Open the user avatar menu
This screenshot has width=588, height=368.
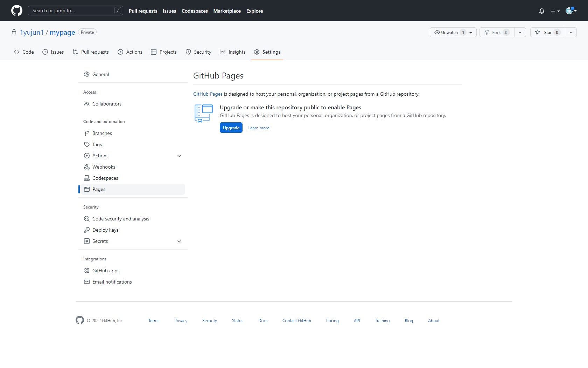pos(571,11)
